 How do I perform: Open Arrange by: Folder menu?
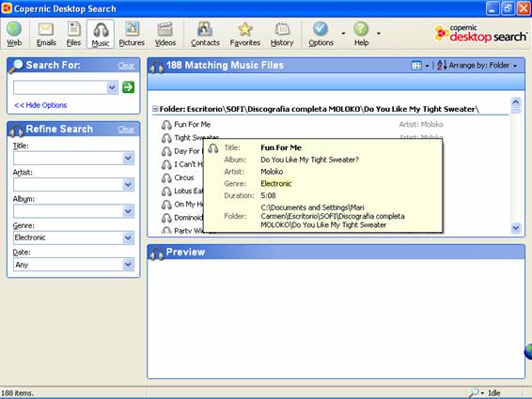483,65
